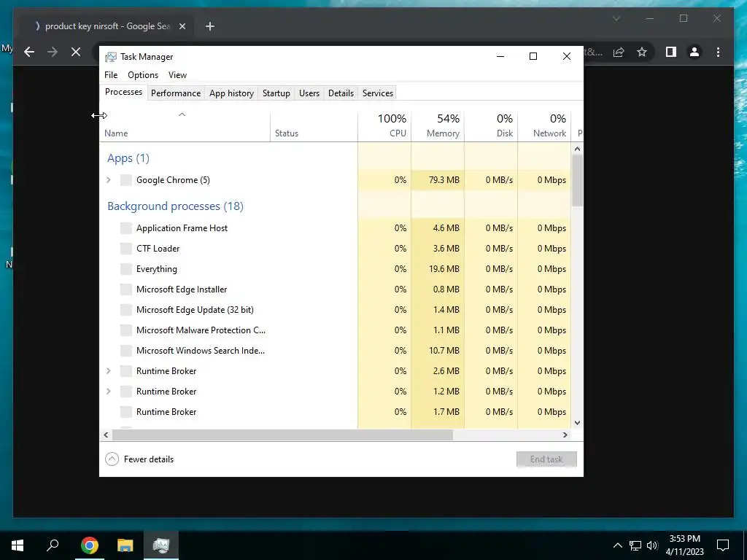The height and width of the screenshot is (560, 747).
Task: Switch to the Startup tab
Action: click(276, 93)
